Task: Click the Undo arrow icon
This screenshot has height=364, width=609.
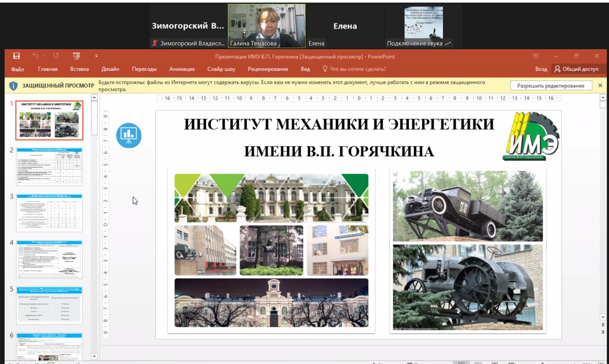Action: [x=36, y=56]
